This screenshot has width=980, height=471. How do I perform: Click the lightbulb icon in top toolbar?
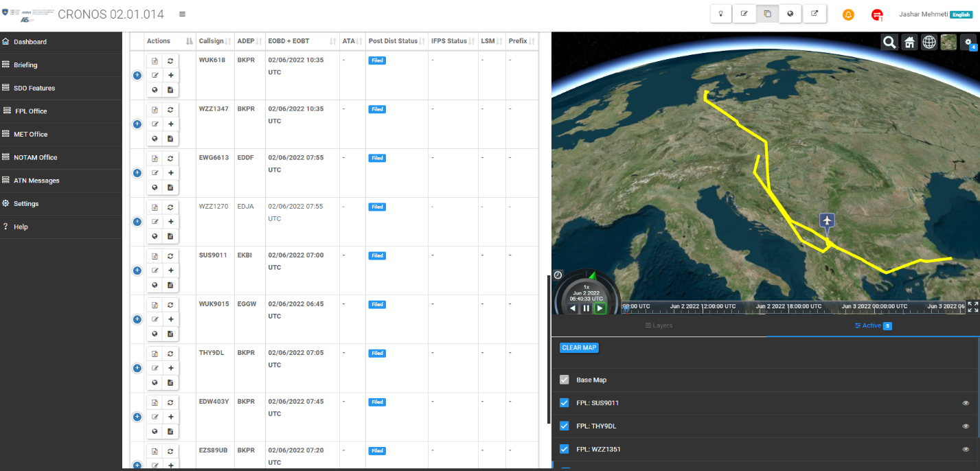(720, 14)
